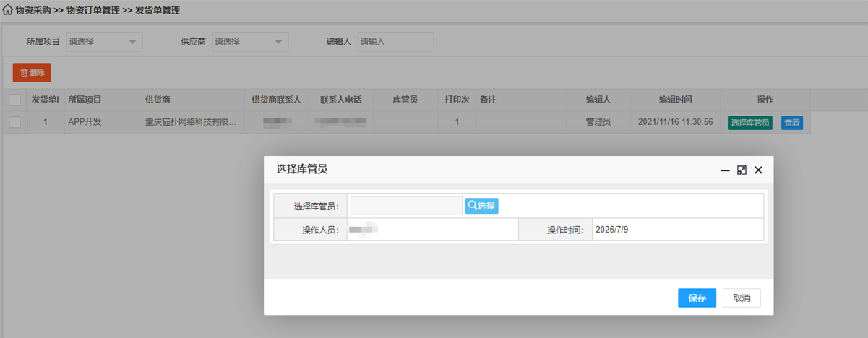868x338 pixels.
Task: Click the red 删除 trash button
Action: (x=32, y=72)
